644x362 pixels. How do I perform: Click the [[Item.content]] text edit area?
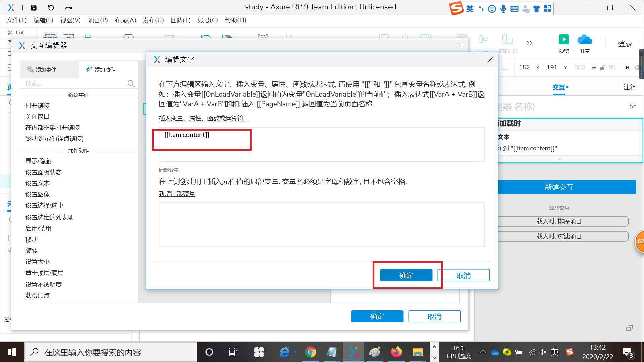[x=322, y=144]
